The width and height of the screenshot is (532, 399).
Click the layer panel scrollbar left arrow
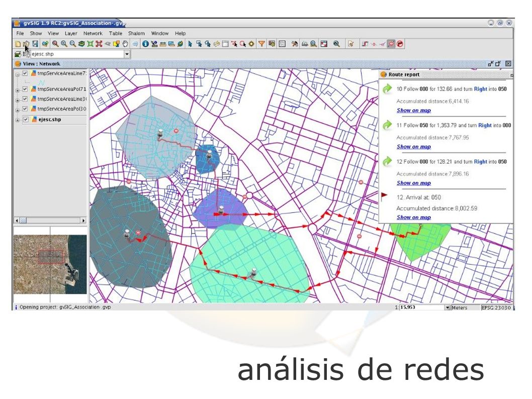17,220
